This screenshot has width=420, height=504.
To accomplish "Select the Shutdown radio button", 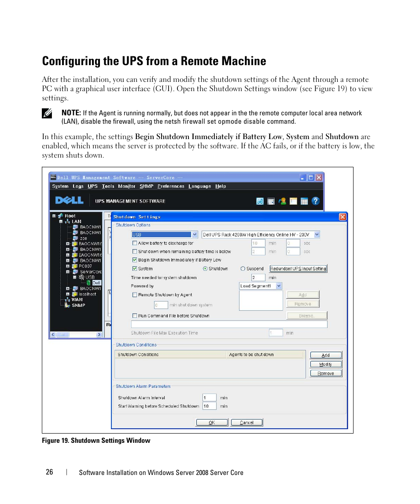I will (205, 269).
